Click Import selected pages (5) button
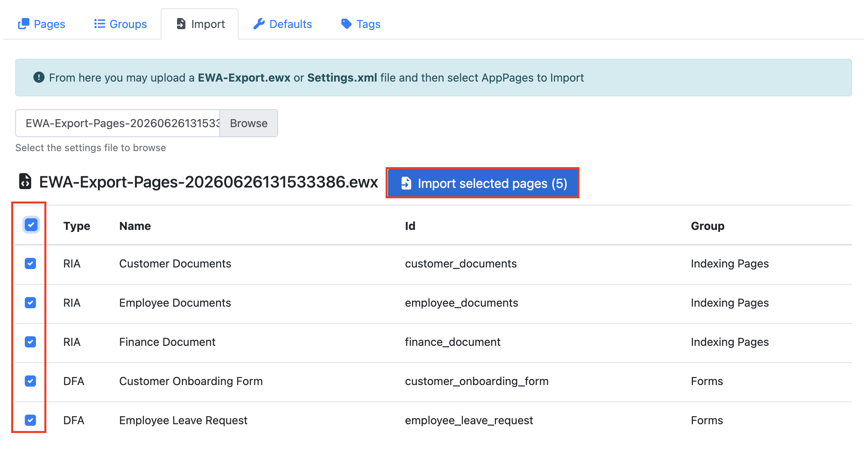 [x=482, y=183]
